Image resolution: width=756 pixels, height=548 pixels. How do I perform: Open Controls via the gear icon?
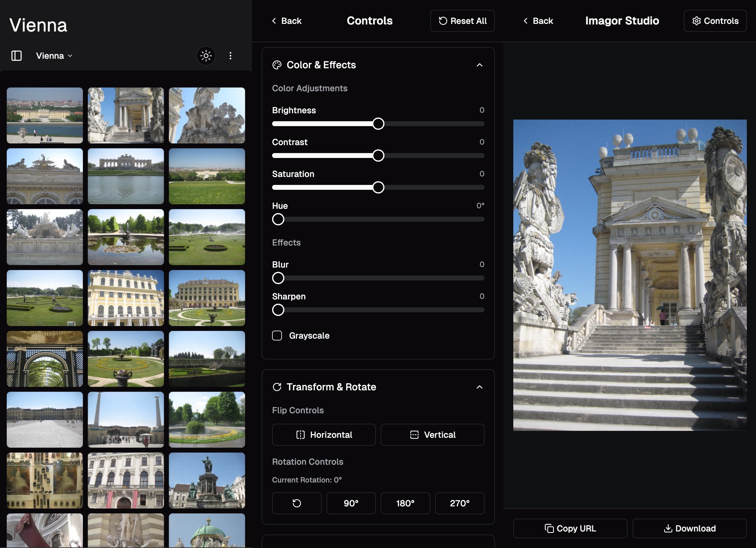pyautogui.click(x=715, y=21)
